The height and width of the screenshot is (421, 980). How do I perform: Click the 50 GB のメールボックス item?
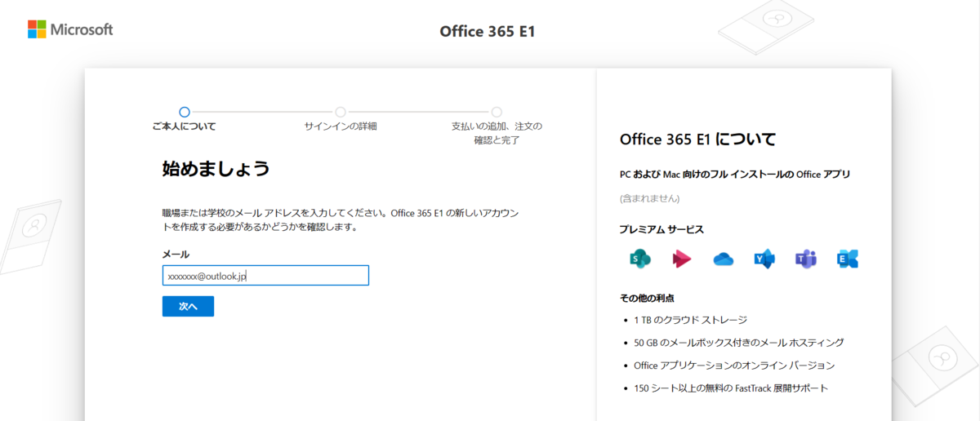[x=738, y=343]
